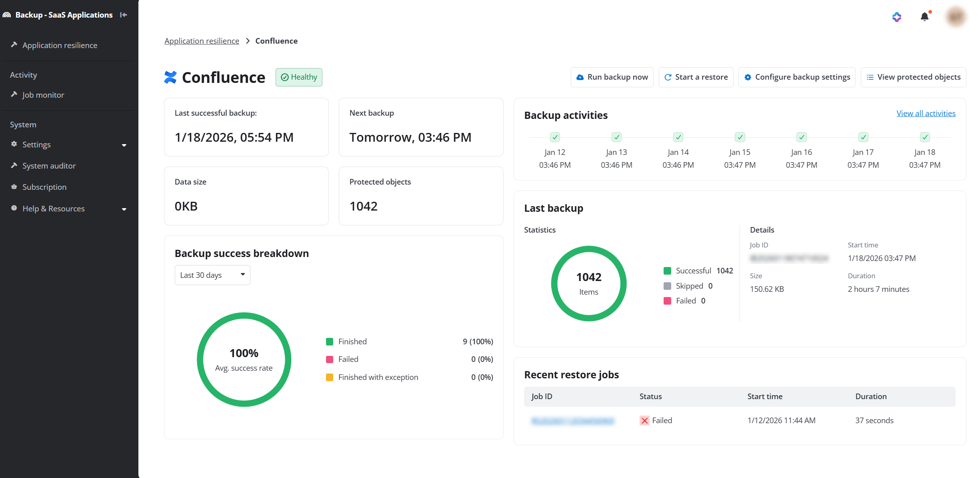This screenshot has width=980, height=478.
Task: Open View all activities link
Action: [926, 113]
